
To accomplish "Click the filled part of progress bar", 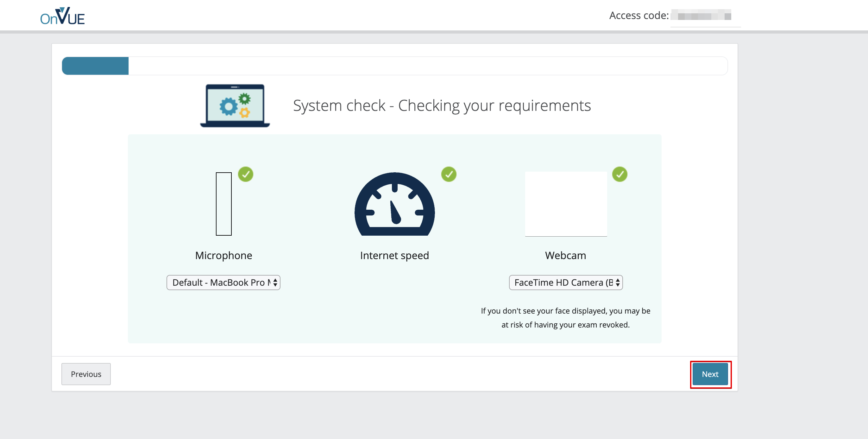I will [95, 66].
